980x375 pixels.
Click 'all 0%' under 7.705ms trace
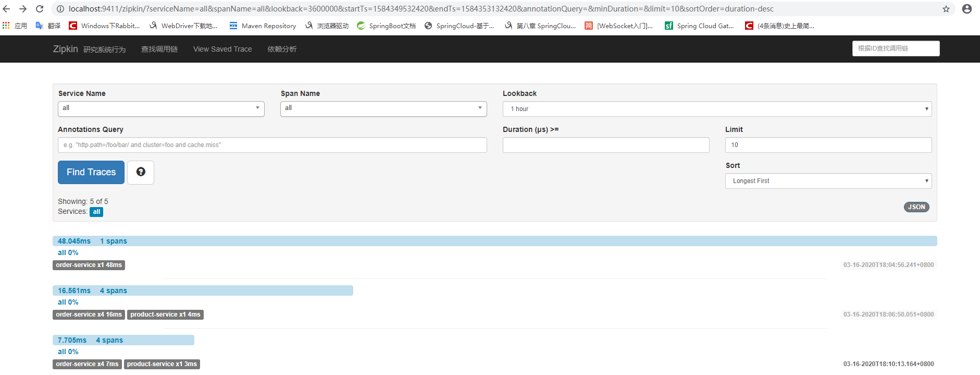coord(68,352)
